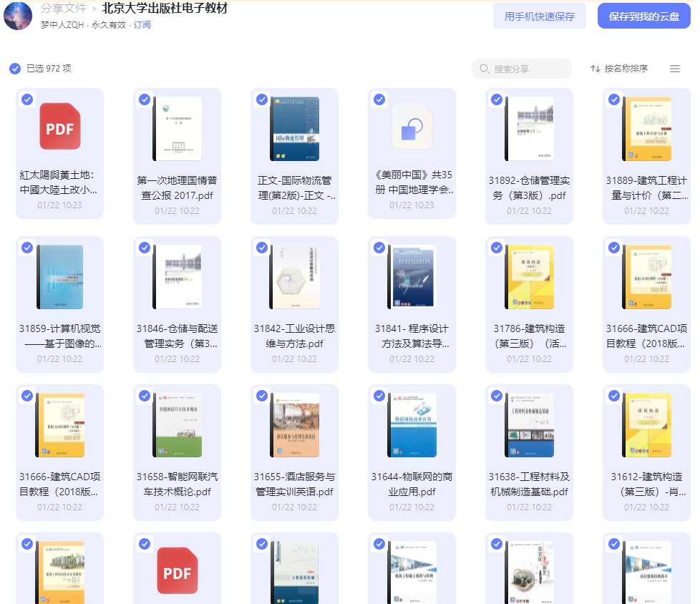Viewport: 700px width, 604px height.
Task: Toggle the checkbox on 31892-仓储管理实务
Action: pyautogui.click(x=497, y=99)
